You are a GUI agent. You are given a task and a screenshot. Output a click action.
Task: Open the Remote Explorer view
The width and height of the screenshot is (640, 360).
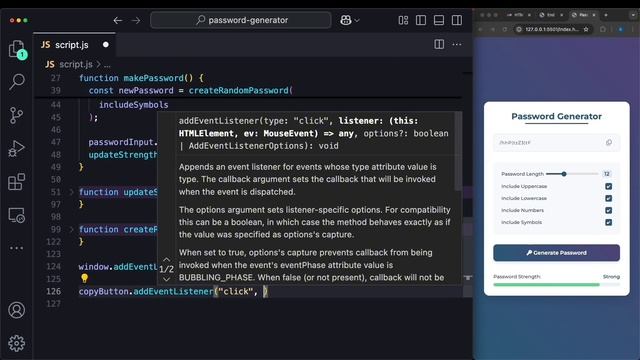coord(16,215)
